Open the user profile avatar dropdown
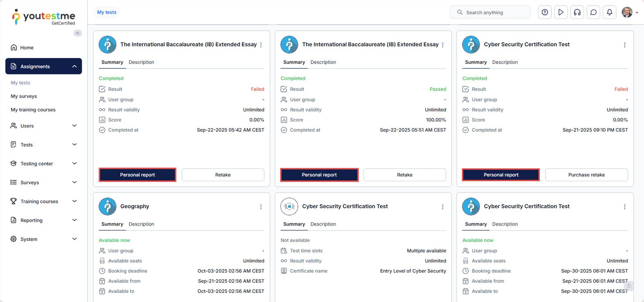Screen dimensions: 644x302 coord(630,12)
